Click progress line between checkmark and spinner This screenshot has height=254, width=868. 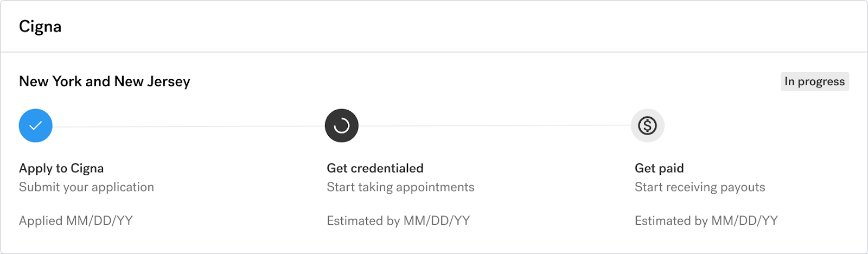coord(189,126)
